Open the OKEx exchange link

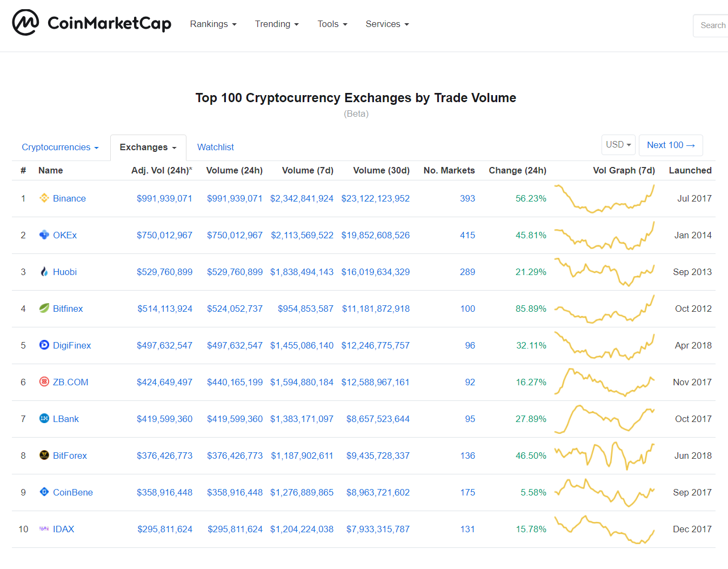click(x=65, y=235)
